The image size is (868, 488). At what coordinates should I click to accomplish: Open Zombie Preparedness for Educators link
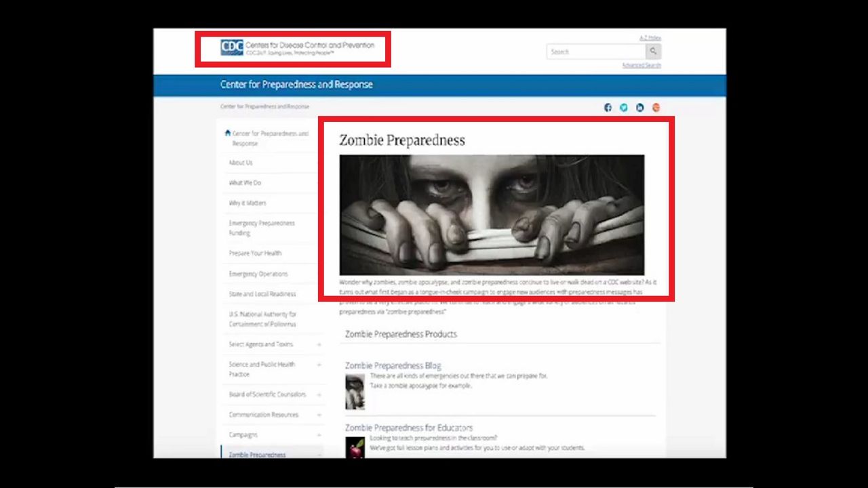pyautogui.click(x=408, y=428)
